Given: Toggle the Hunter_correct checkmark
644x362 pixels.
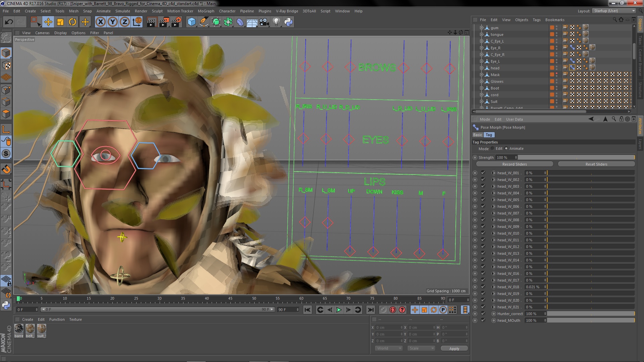Looking at the screenshot, I should (x=483, y=314).
